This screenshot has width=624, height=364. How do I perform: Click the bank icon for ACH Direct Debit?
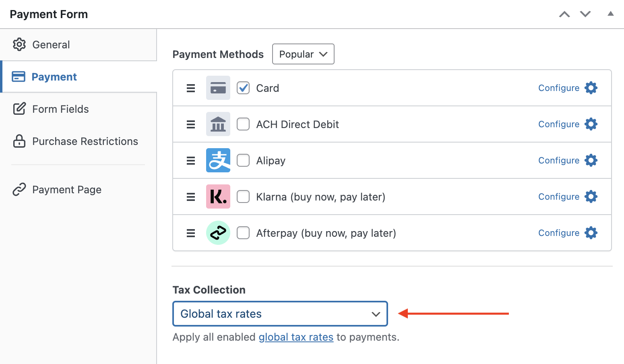(218, 124)
